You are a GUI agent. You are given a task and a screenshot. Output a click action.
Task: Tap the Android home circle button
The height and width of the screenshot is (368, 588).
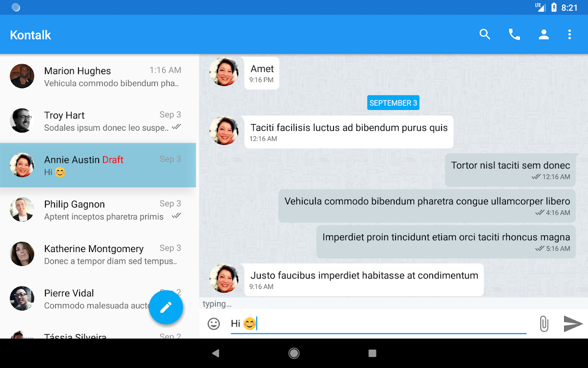tap(294, 353)
